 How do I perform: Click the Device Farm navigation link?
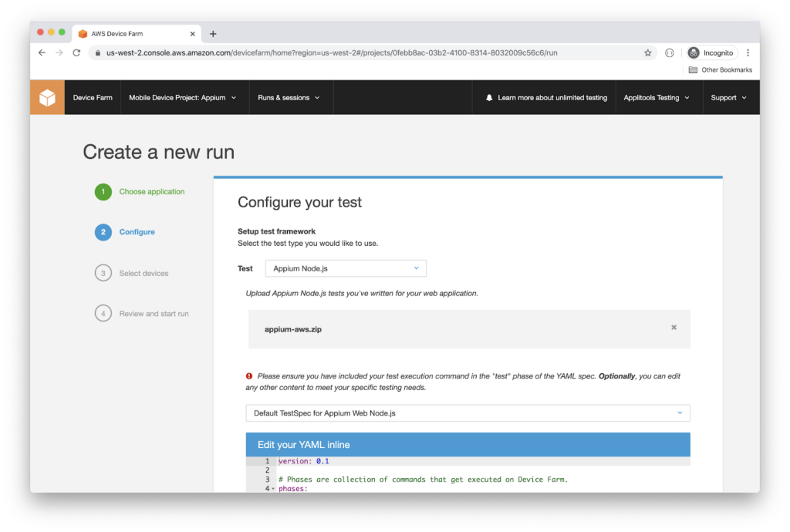(93, 98)
